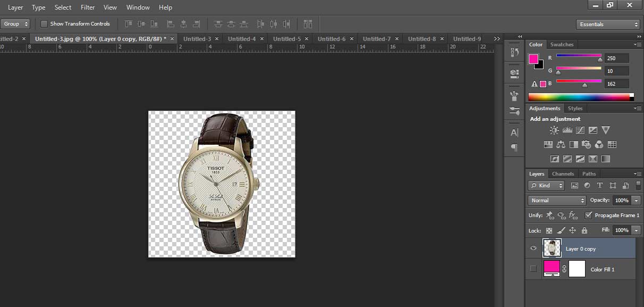The width and height of the screenshot is (644, 307).
Task: Add a Brightness/Contrast adjustment
Action: (x=554, y=130)
